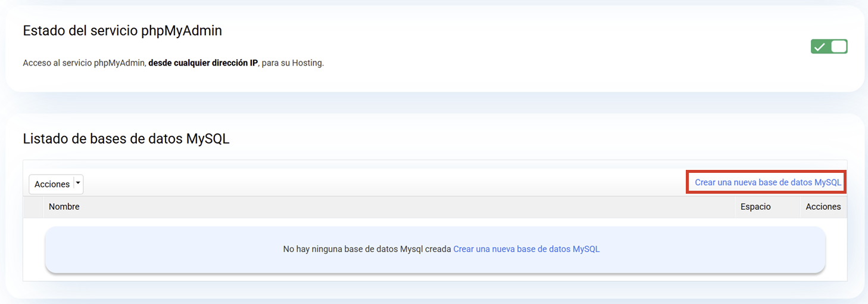Click the highlighted Crear una nueva base link
Image resolution: width=868 pixels, height=304 pixels.
[768, 182]
